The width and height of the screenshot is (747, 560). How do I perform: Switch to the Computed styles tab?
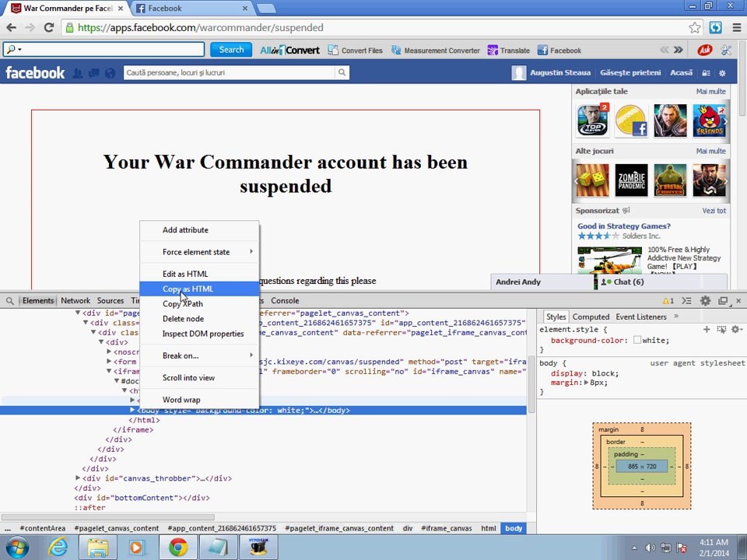(591, 317)
